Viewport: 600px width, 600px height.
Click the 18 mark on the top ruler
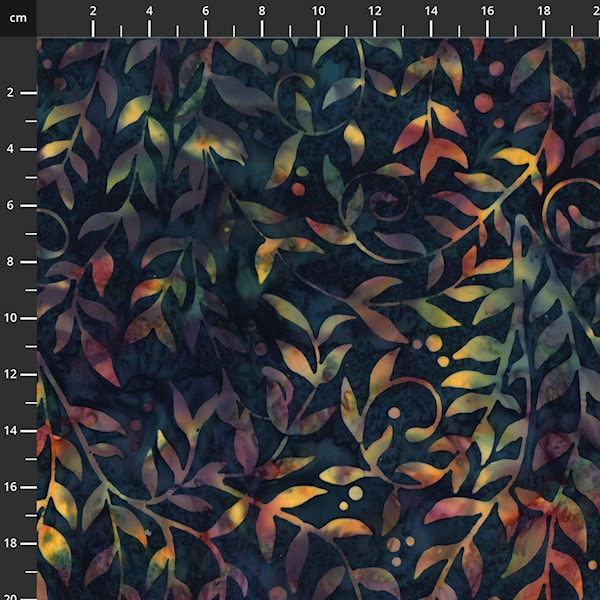coord(543,10)
